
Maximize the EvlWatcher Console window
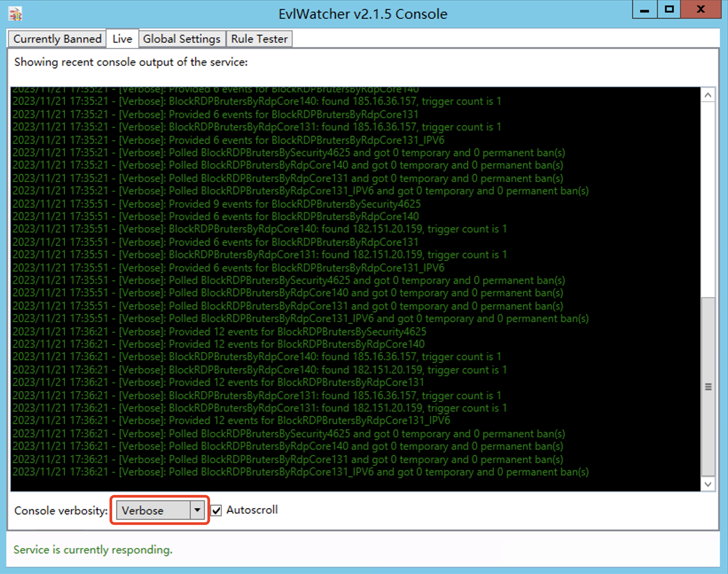(x=669, y=10)
